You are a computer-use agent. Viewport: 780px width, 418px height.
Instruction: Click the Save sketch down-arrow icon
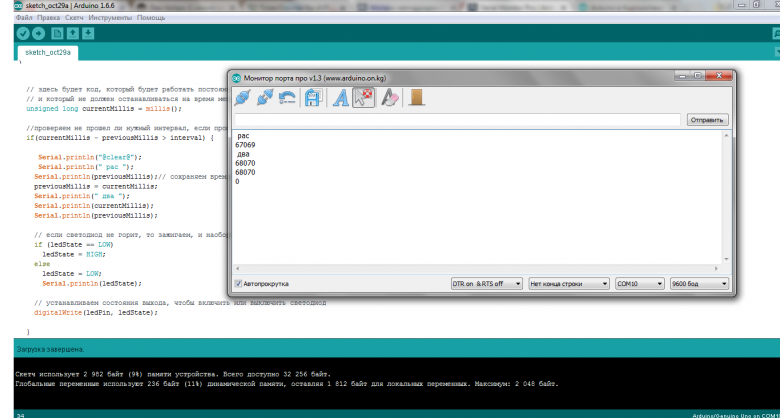89,33
